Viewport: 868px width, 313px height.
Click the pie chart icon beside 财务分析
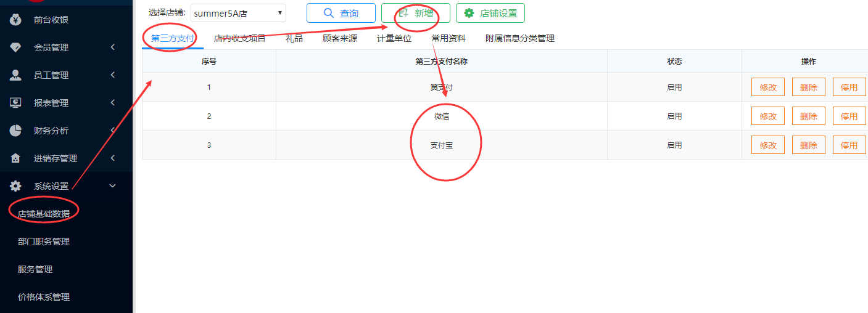(x=15, y=131)
